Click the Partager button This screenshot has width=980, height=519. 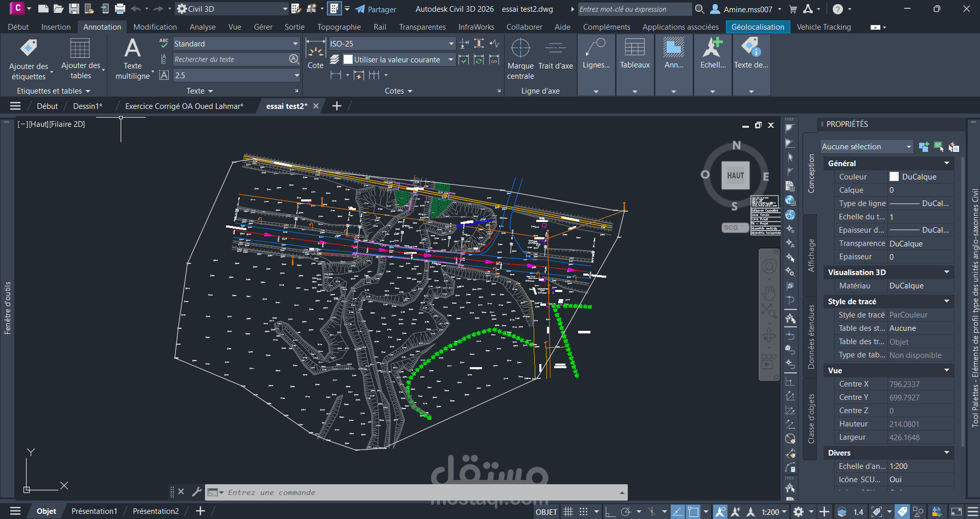pyautogui.click(x=376, y=9)
